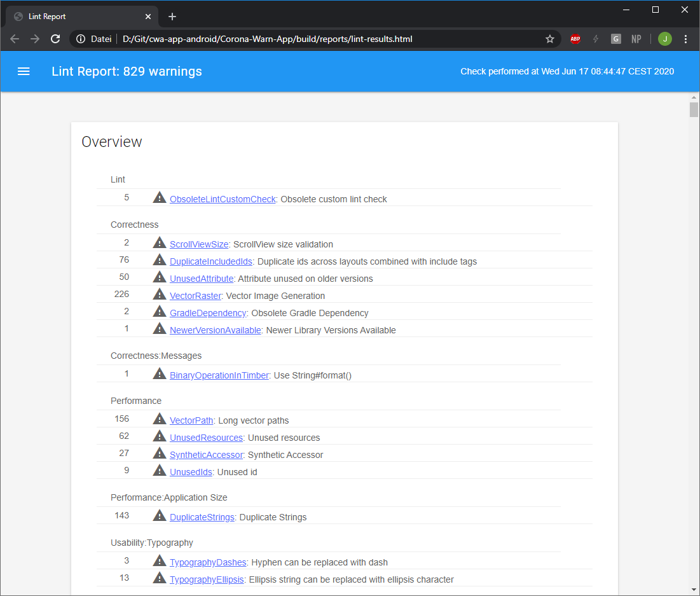
Task: Open the Adblock Plus extension icon
Action: coord(575,39)
